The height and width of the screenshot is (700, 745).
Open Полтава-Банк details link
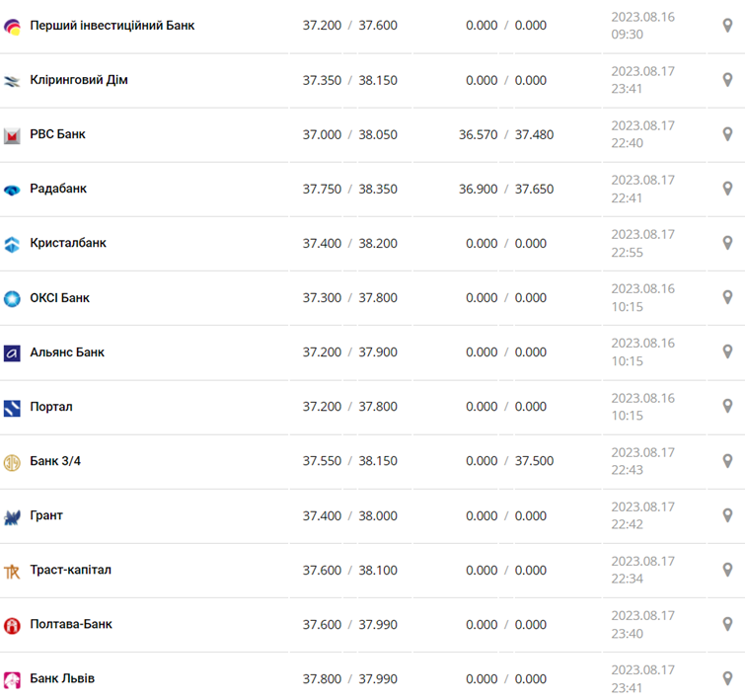[71, 624]
